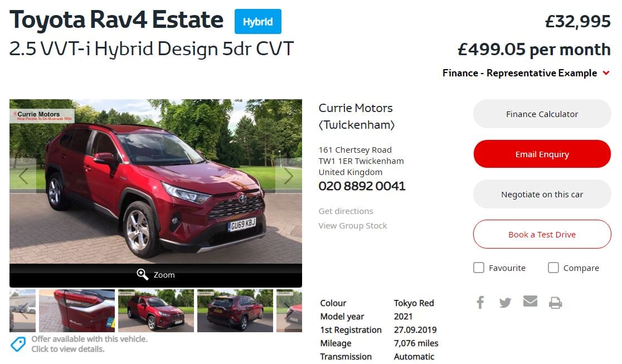Click the magnifier Zoom icon under photo
622x364 pixels.
pos(143,274)
